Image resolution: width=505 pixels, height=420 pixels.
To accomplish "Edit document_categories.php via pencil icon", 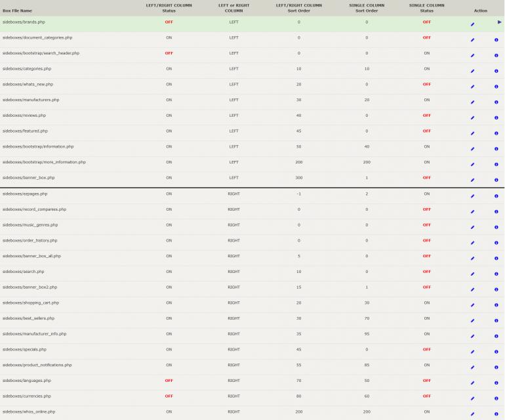I will click(x=472, y=40).
